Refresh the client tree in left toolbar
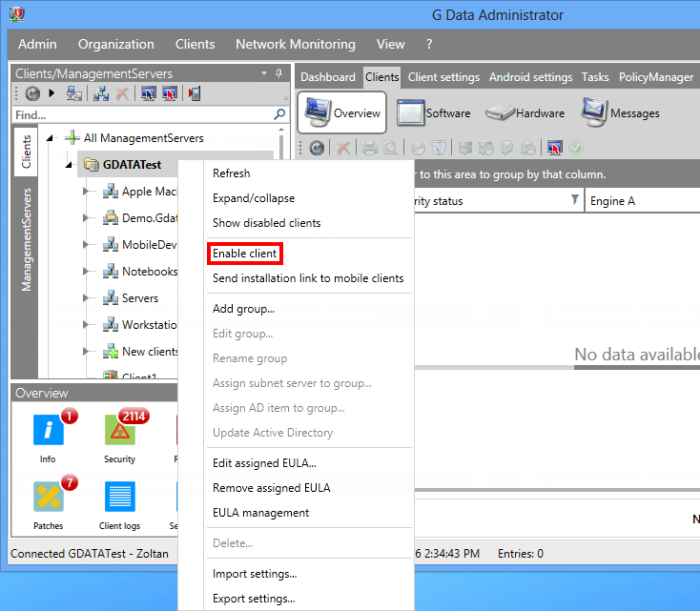700x611 pixels. click(32, 93)
